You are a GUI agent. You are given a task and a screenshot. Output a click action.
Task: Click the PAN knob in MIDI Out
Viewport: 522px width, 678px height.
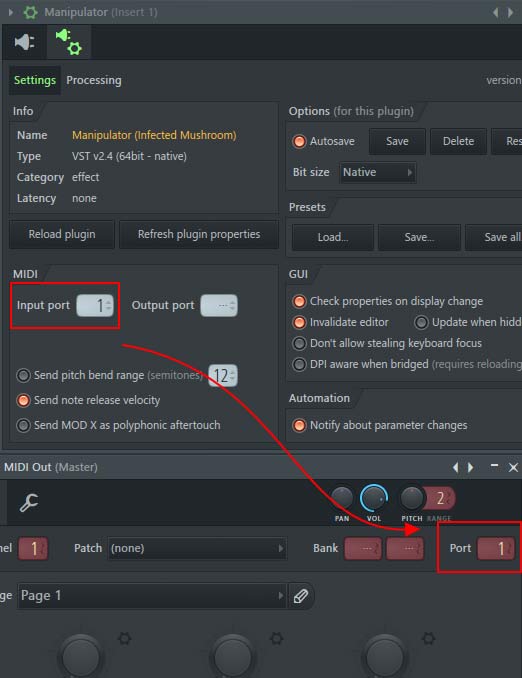(x=342, y=498)
